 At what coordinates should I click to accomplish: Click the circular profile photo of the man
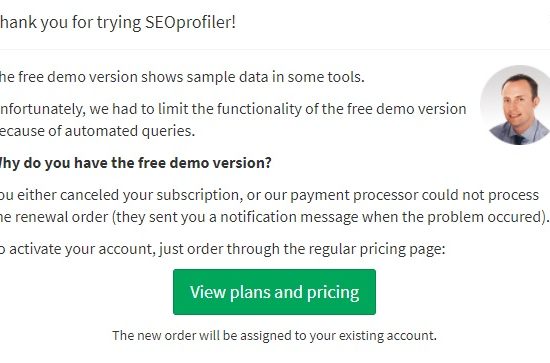[516, 105]
